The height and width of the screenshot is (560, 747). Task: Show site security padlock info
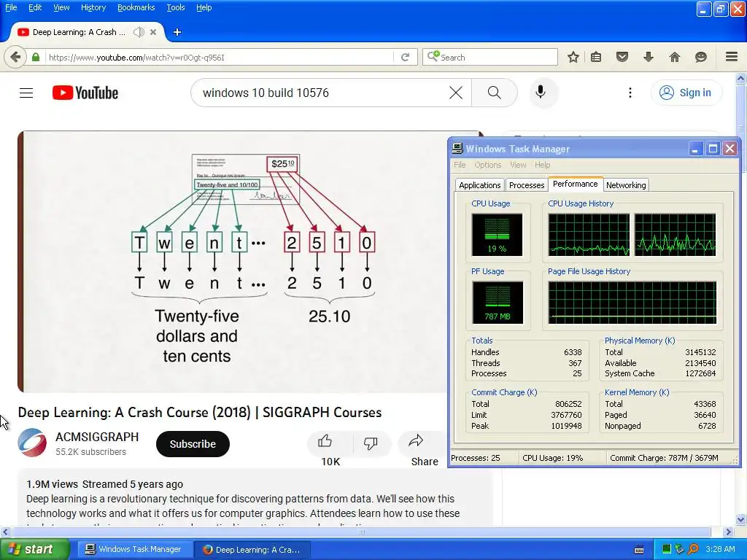(36, 57)
